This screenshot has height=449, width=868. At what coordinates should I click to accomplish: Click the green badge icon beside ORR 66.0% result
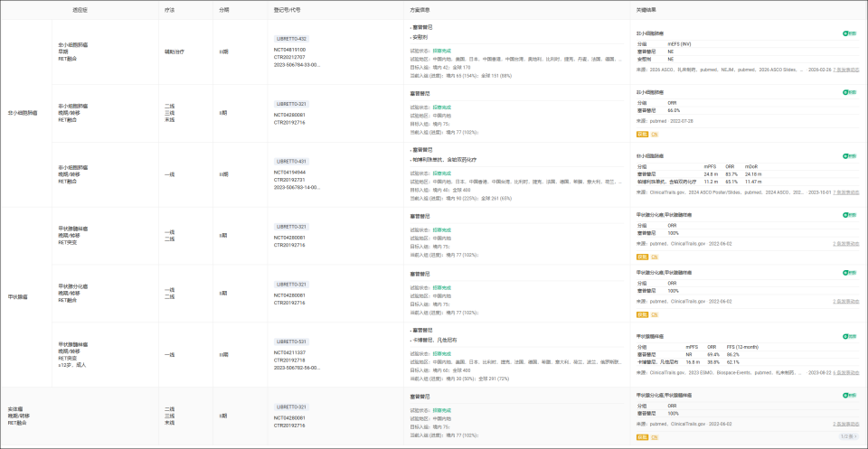(849, 92)
